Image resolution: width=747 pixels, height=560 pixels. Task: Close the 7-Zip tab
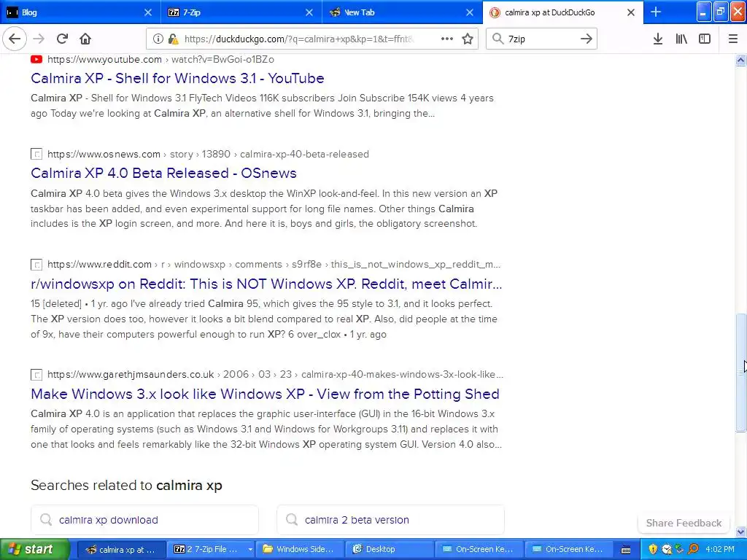[x=309, y=12]
